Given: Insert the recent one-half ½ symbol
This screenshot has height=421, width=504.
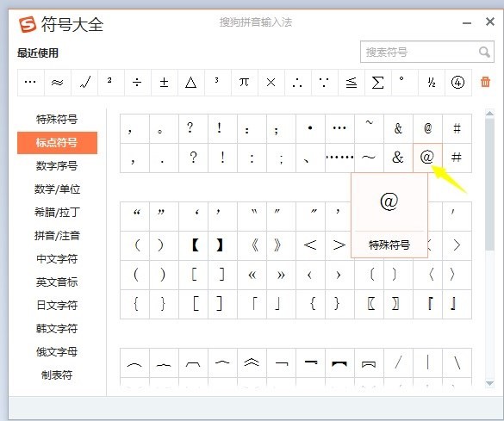Looking at the screenshot, I should point(432,83).
